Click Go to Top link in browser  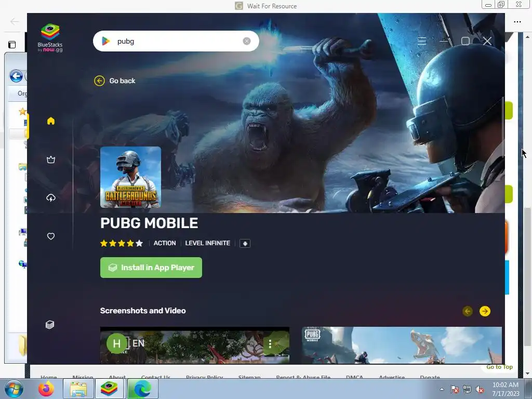pyautogui.click(x=499, y=367)
